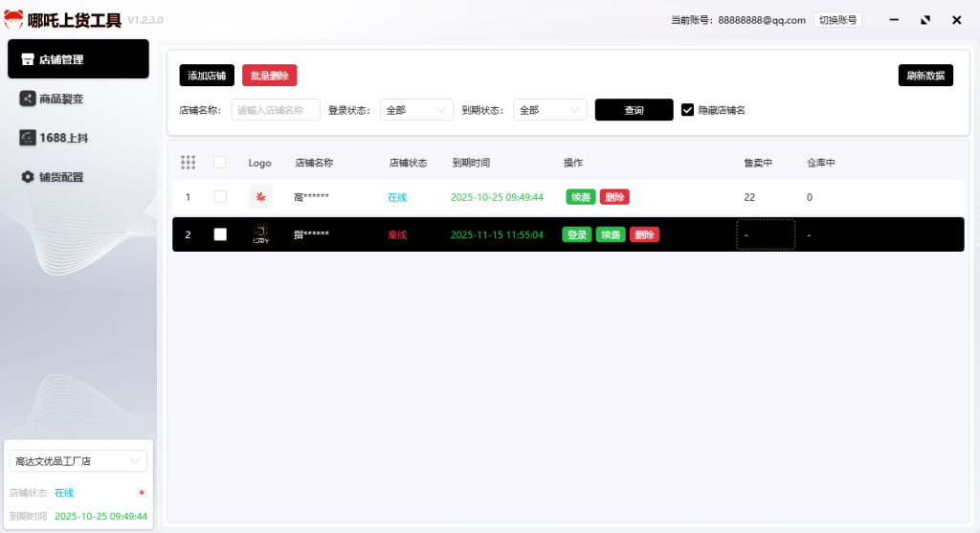Click the small red status icon bottom-left panel
Viewport: 980px width, 533px height.
point(142,493)
